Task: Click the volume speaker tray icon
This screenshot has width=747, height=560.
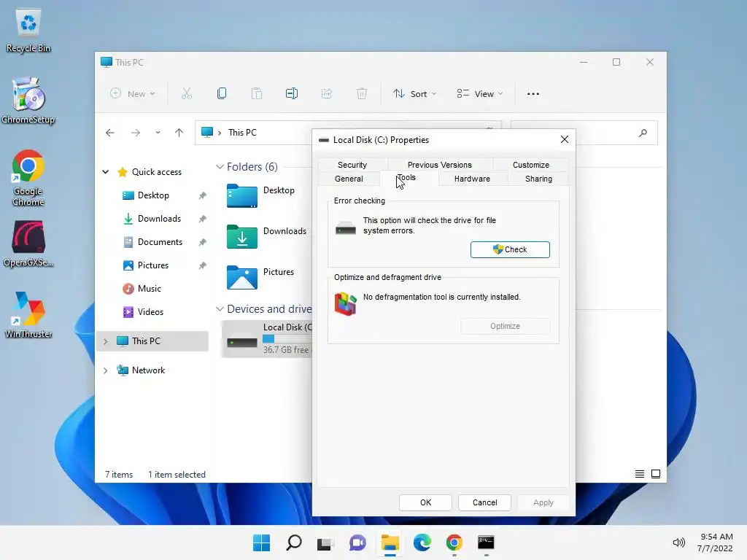Action: pos(678,542)
